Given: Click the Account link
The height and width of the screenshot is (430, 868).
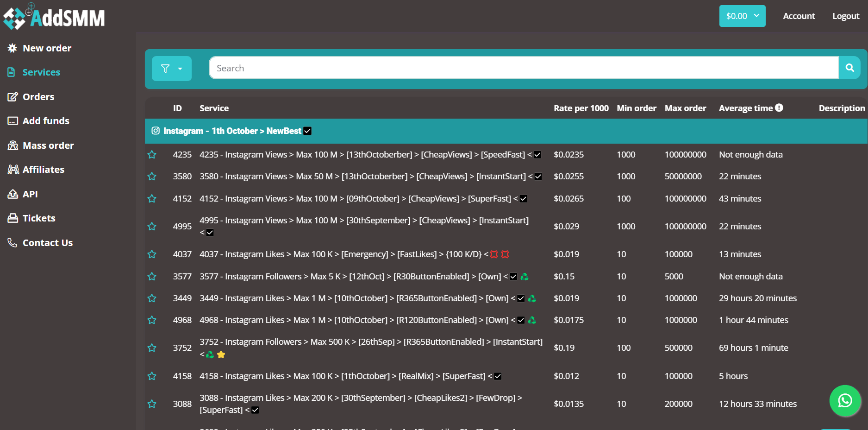Looking at the screenshot, I should pos(799,16).
